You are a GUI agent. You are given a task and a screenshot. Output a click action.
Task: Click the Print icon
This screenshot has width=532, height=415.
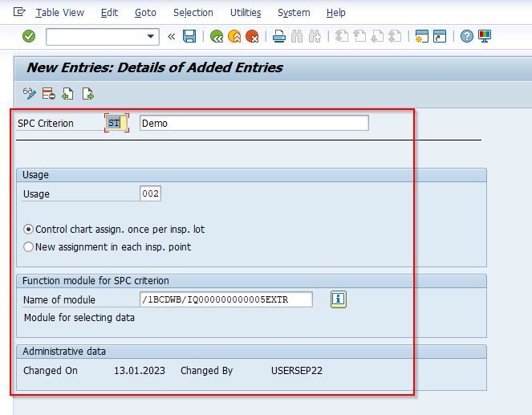click(279, 36)
